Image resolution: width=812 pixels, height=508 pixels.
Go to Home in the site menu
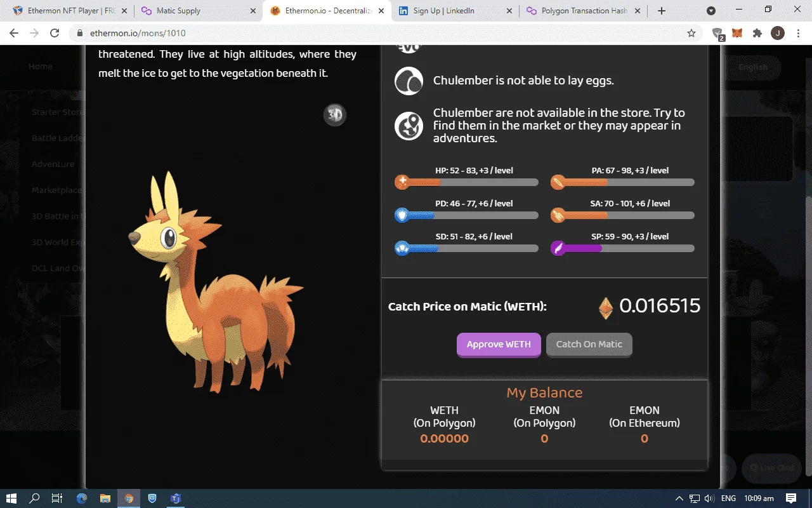pos(41,67)
